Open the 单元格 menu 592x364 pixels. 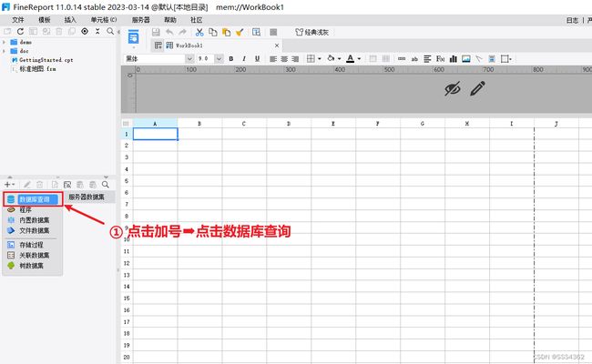(104, 20)
